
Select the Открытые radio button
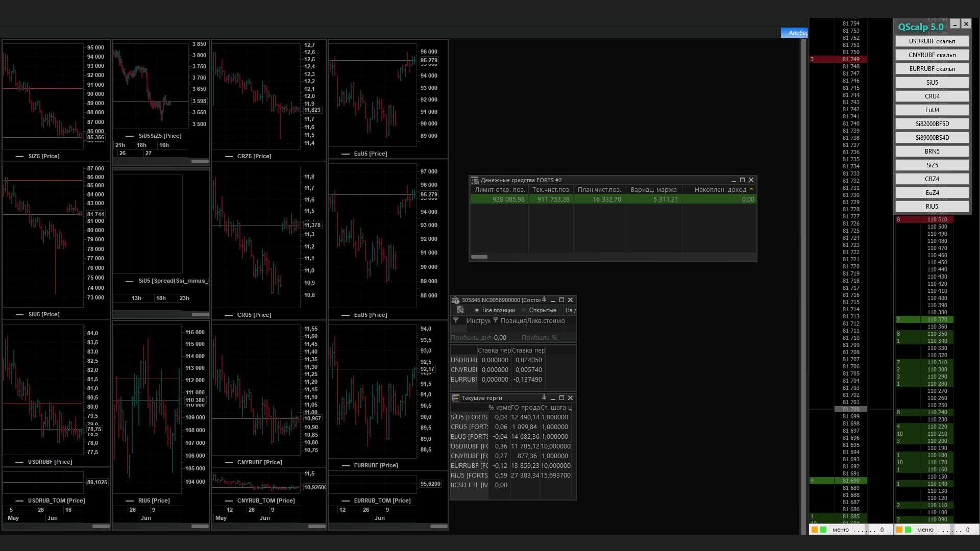524,310
